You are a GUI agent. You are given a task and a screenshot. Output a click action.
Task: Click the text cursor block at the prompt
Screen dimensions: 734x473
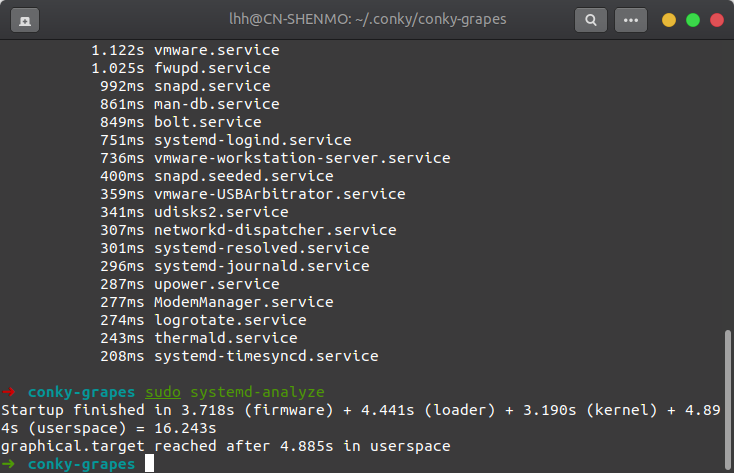(x=149, y=464)
